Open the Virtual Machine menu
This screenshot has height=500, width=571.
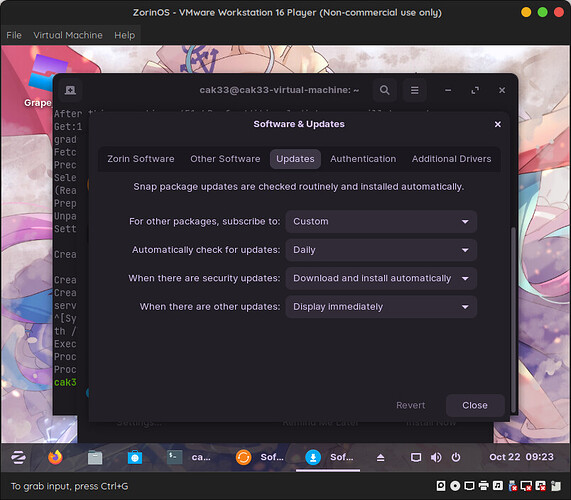click(x=68, y=35)
